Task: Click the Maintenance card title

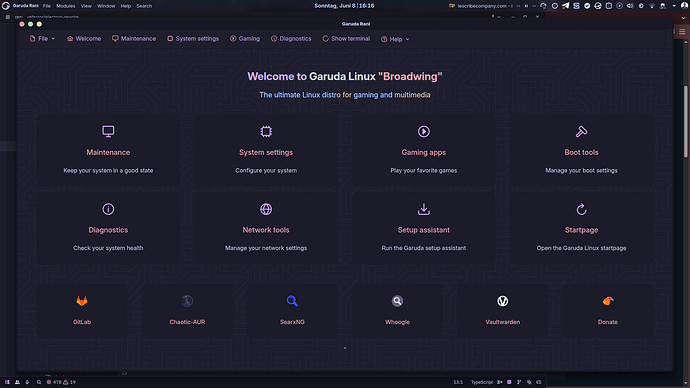Action: [108, 152]
